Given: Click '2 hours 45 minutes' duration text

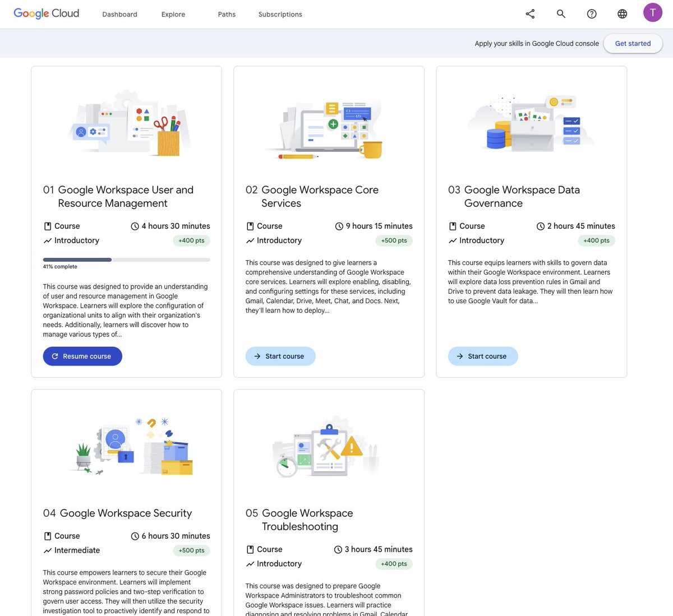Looking at the screenshot, I should click(x=581, y=226).
